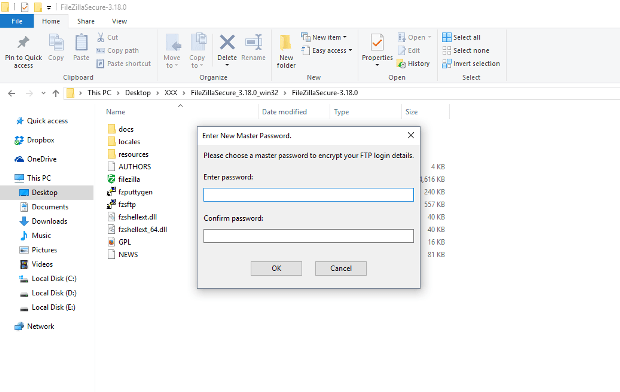
Task: Select Videos in navigation pane
Action: click(x=36, y=264)
